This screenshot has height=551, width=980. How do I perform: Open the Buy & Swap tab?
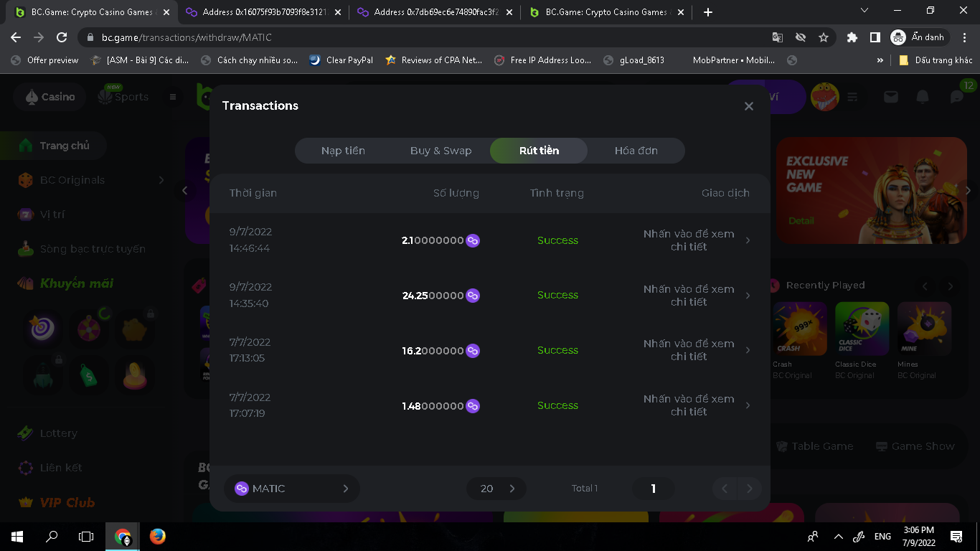click(440, 151)
